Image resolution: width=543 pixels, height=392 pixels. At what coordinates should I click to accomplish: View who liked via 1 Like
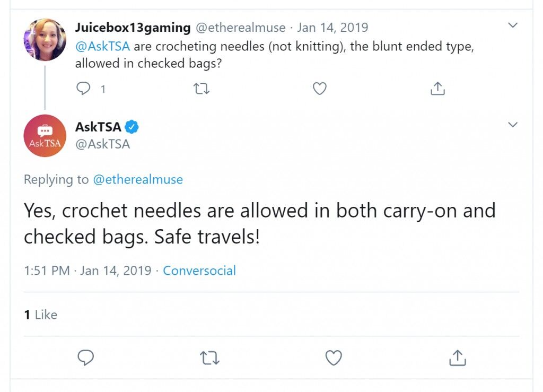40,315
